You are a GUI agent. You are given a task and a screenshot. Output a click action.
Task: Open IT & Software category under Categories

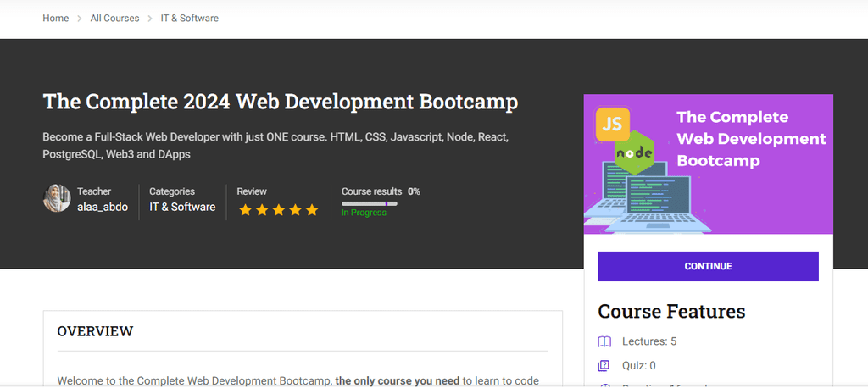(x=182, y=207)
